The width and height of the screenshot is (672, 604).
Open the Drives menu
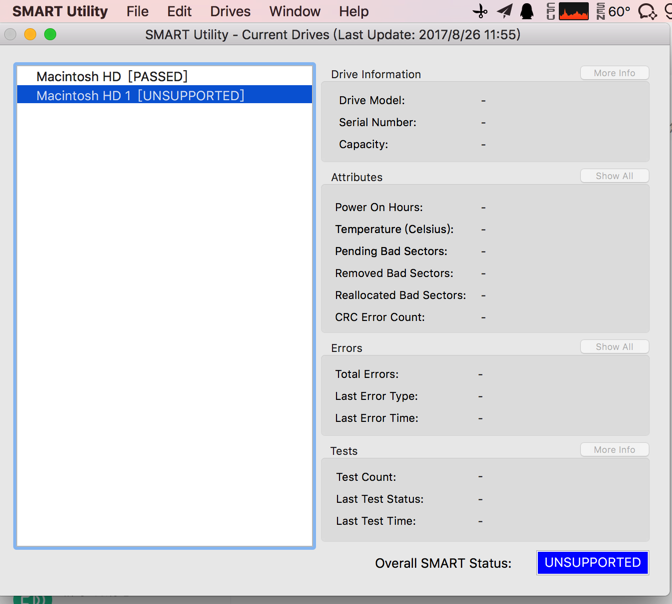[x=230, y=11]
